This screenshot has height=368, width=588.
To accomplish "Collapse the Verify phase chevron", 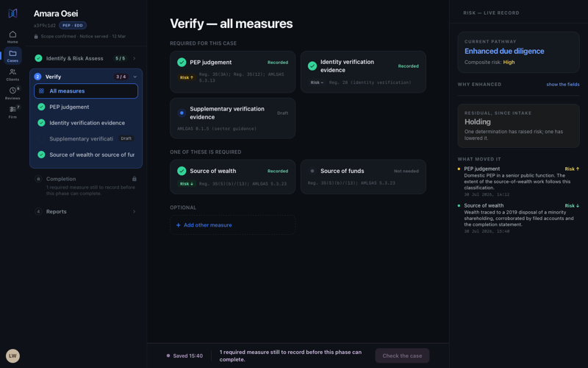I will (x=135, y=77).
